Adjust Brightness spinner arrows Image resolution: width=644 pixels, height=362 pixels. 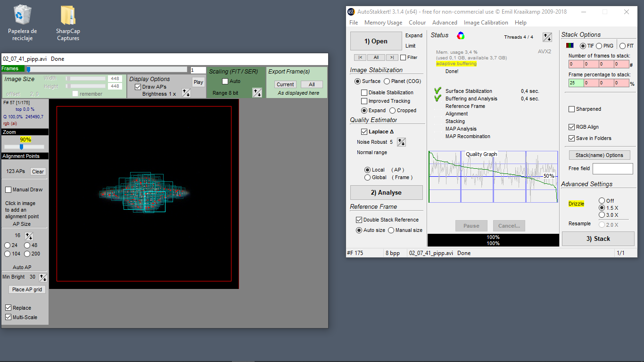pos(186,93)
